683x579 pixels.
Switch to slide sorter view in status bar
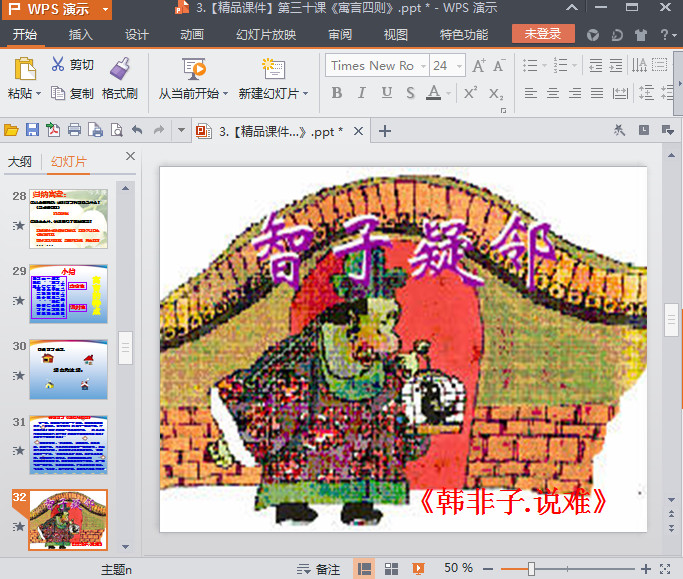point(391,568)
